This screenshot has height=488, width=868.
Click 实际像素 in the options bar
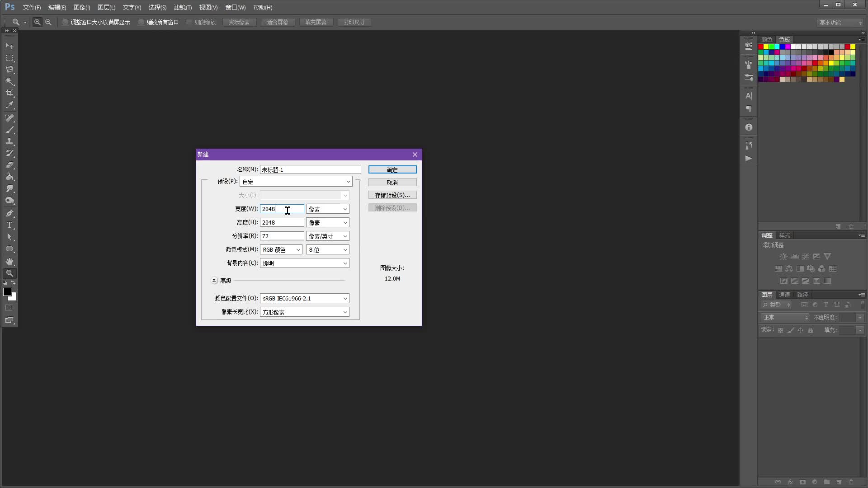click(239, 22)
